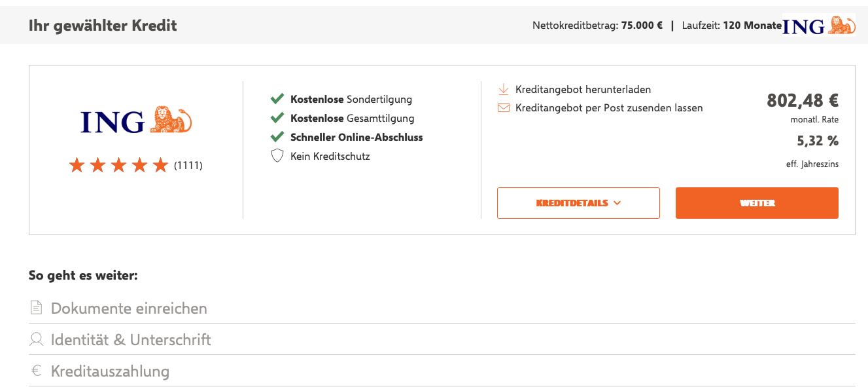Click the large ING lion logo in the card

[x=136, y=121]
